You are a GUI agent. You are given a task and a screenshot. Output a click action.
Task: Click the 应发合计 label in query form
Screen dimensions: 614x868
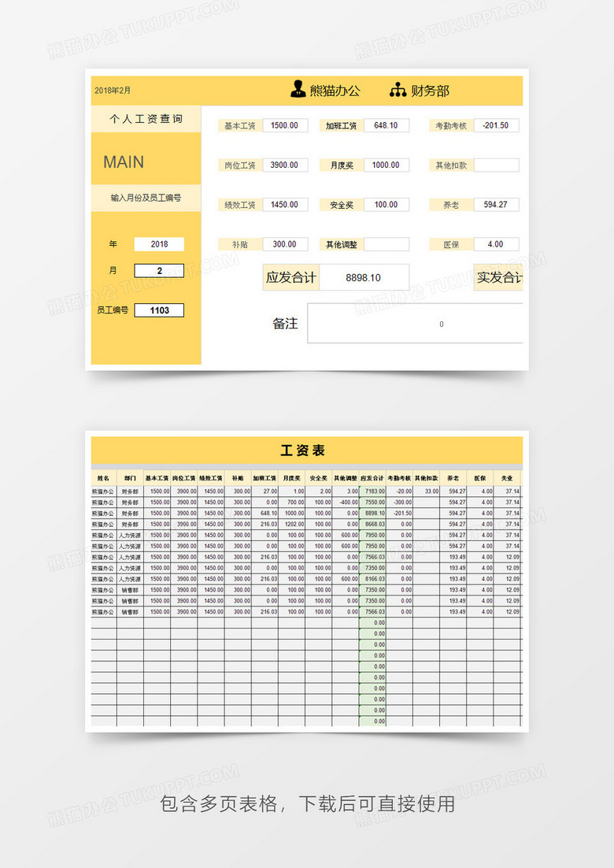(291, 277)
